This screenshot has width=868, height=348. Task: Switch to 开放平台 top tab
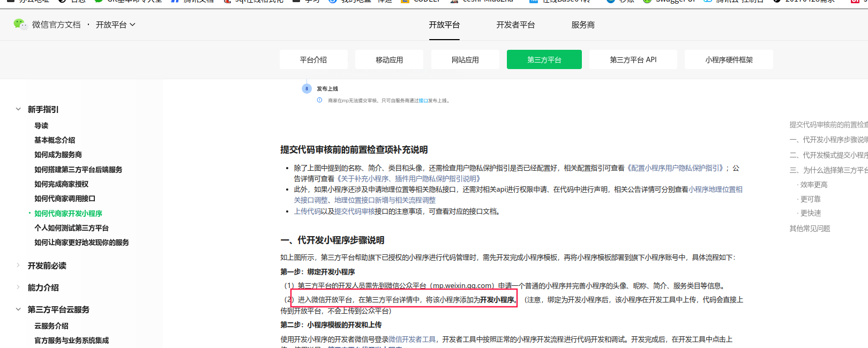point(444,25)
